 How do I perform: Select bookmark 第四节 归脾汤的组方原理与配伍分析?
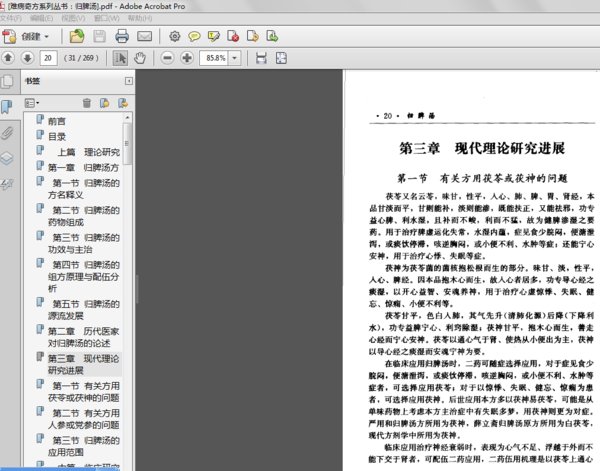tap(84, 276)
